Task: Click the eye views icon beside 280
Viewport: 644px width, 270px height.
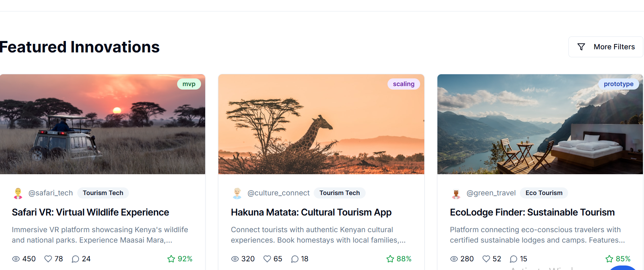Action: [454, 259]
